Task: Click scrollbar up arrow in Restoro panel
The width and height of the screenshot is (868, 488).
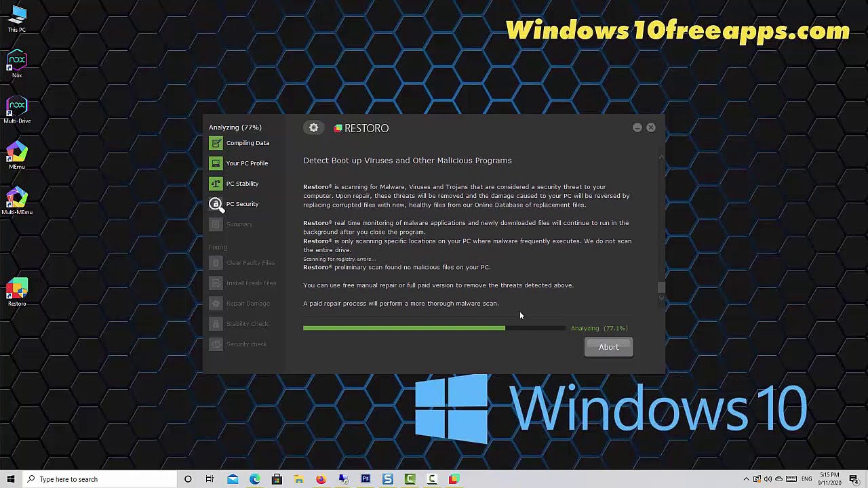Action: pos(661,157)
